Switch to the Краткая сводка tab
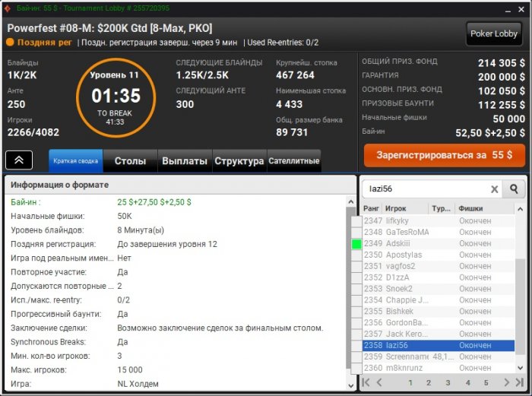The height and width of the screenshot is (396, 532). click(76, 161)
